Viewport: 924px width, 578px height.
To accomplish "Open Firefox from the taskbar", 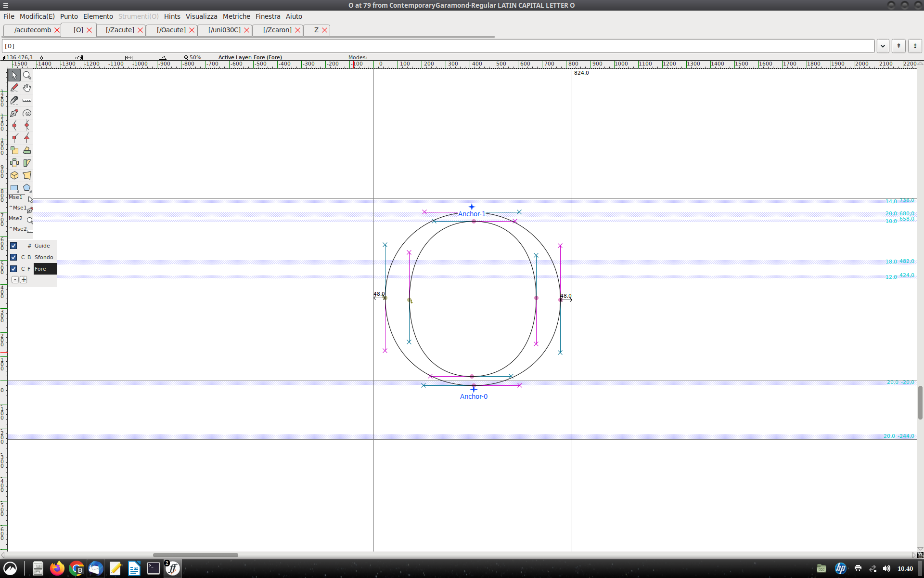I will (57, 568).
